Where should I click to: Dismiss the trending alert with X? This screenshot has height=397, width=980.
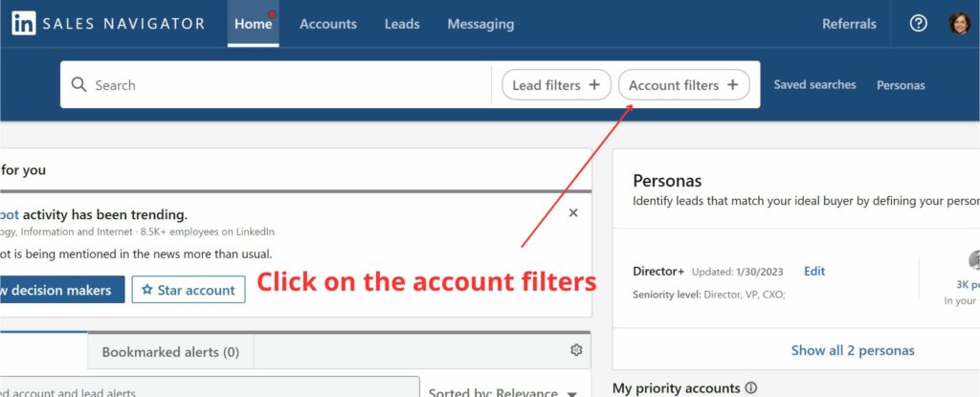click(x=573, y=213)
